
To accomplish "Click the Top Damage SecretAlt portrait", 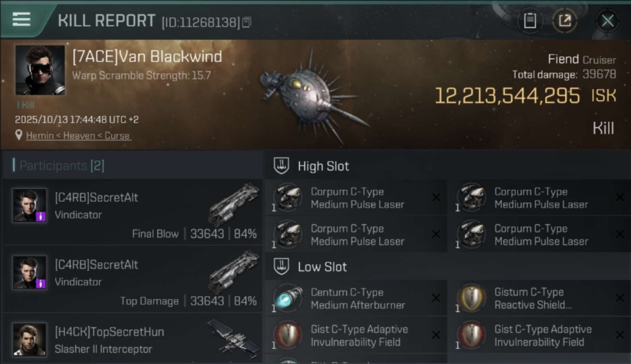I will (x=30, y=273).
